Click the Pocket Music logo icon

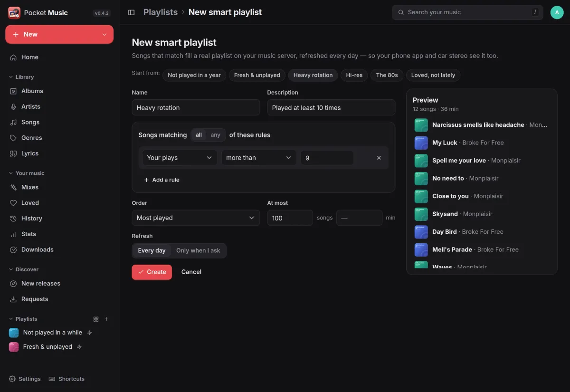pyautogui.click(x=14, y=13)
